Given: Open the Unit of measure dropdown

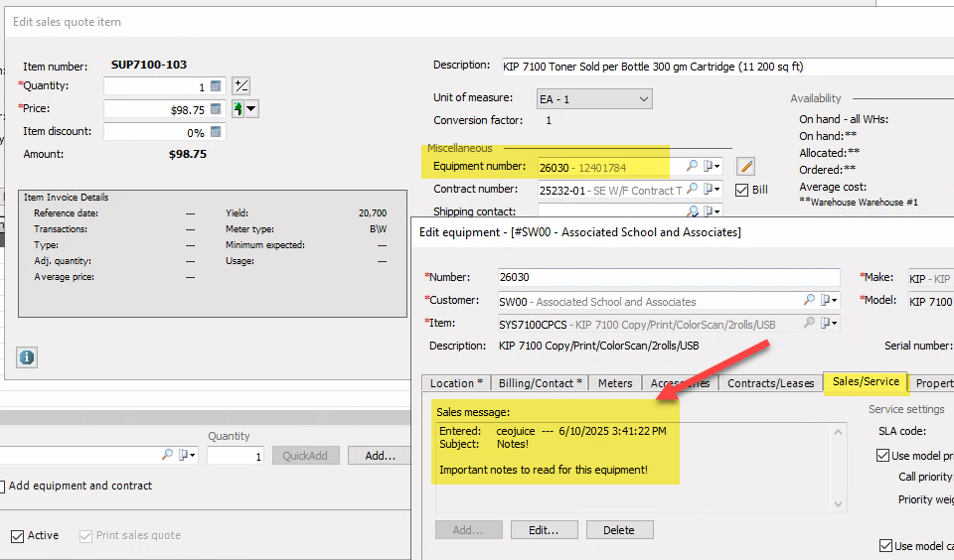Looking at the screenshot, I should tap(594, 99).
